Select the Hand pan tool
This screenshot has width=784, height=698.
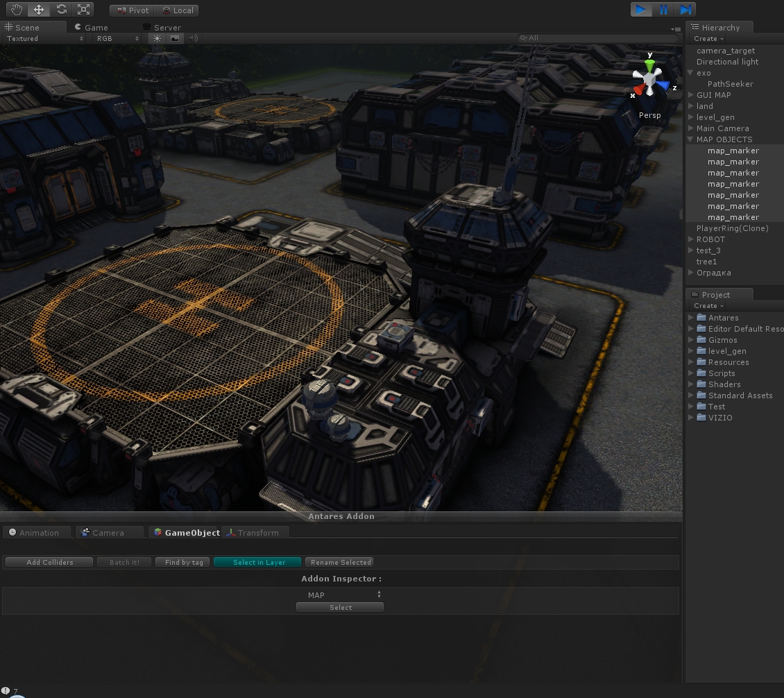click(17, 10)
